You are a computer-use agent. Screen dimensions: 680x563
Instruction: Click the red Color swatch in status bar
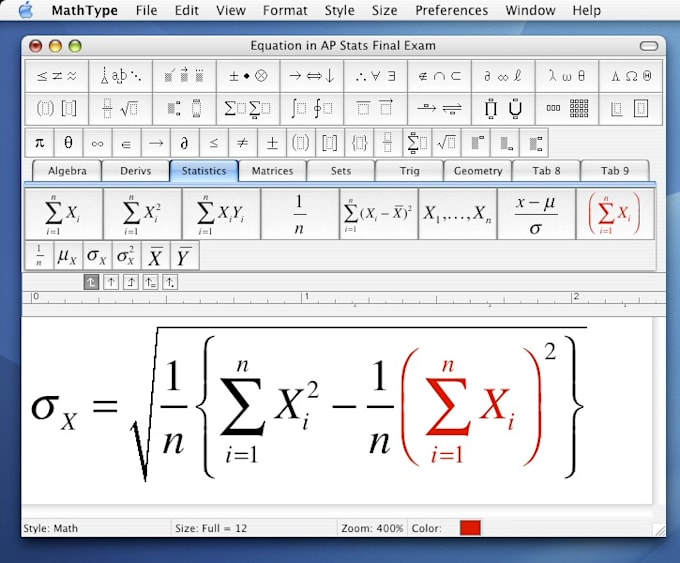coord(470,528)
